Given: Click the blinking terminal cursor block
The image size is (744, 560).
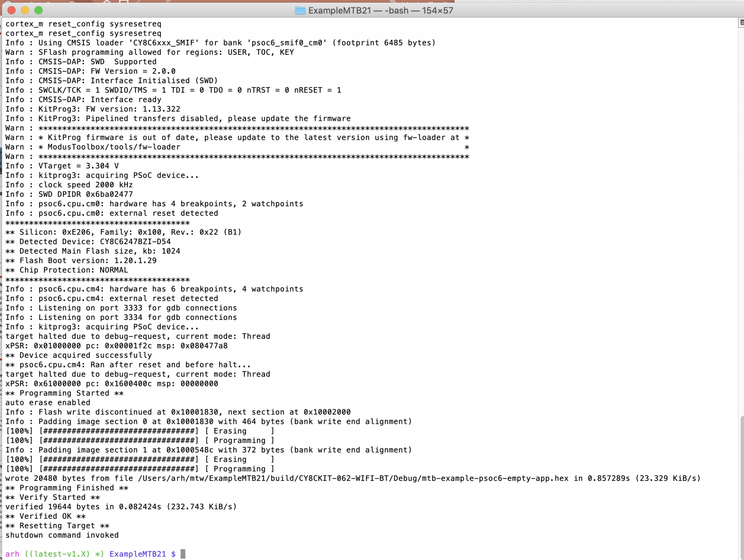Looking at the screenshot, I should pos(183,554).
